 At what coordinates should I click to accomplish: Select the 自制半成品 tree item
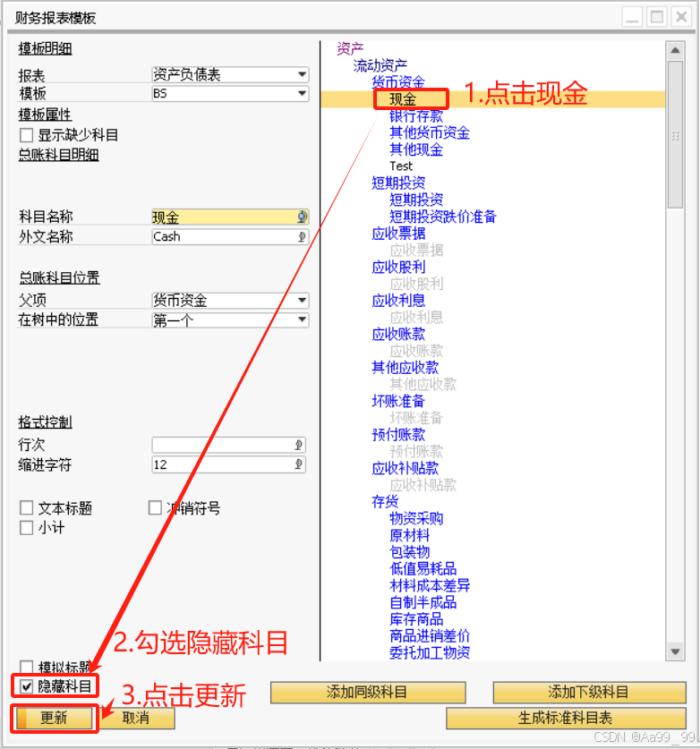423,602
